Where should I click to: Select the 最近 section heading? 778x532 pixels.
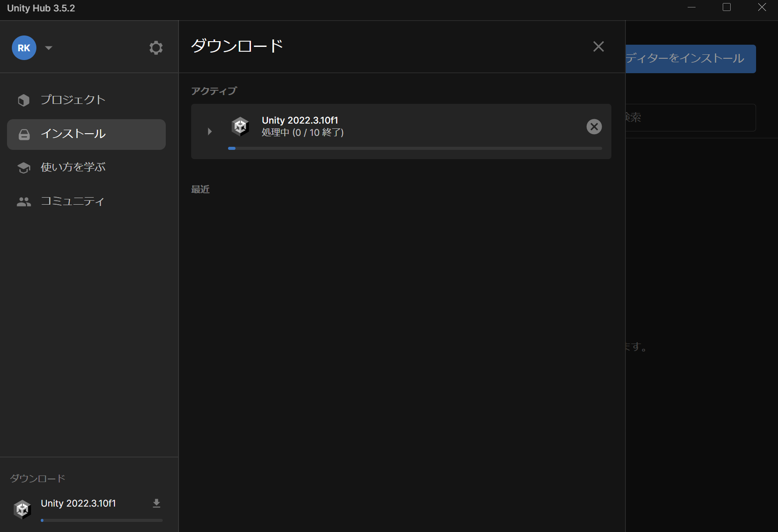[200, 189]
